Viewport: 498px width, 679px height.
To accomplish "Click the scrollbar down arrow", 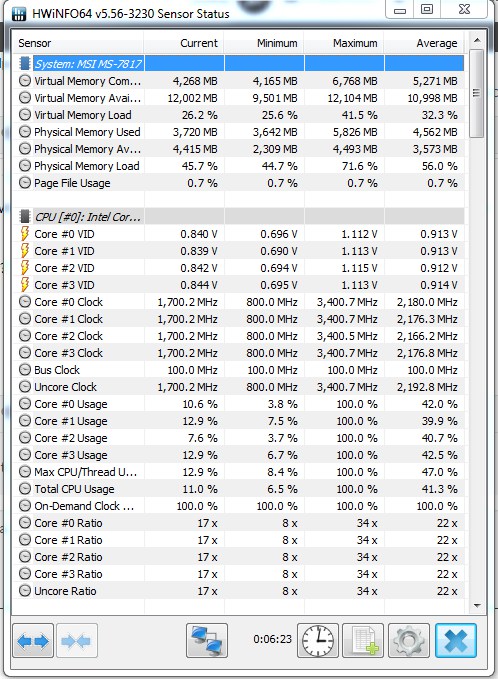I will (477, 605).
